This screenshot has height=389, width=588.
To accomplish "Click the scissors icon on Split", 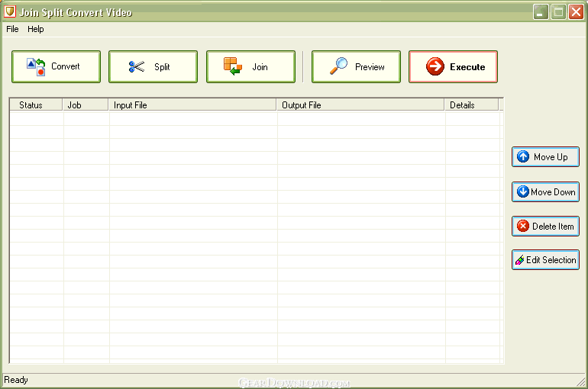I will 136,66.
